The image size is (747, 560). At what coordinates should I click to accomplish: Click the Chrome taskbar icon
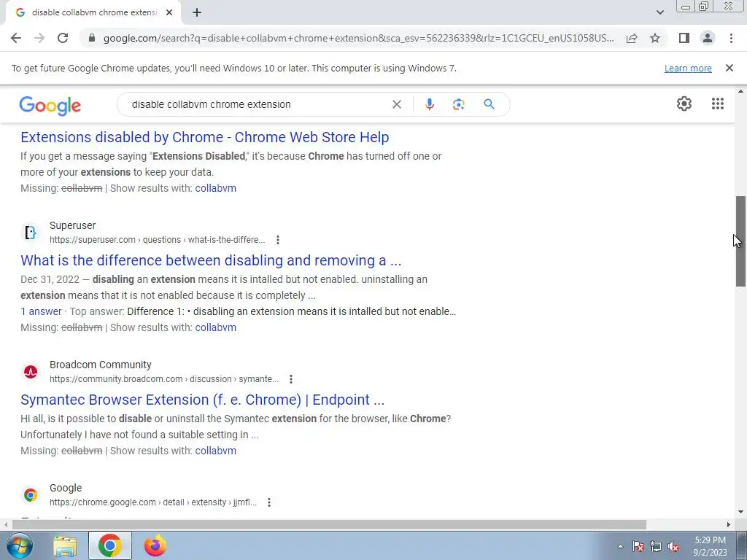(x=109, y=545)
